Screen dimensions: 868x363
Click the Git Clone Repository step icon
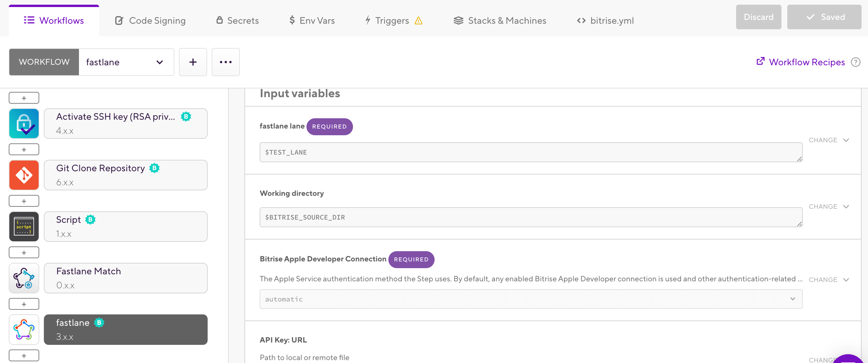pos(24,175)
